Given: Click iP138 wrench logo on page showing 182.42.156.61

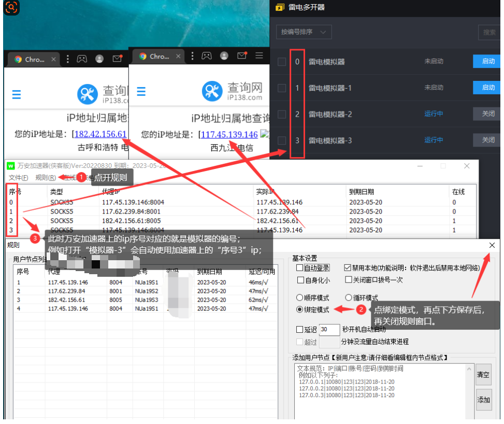Looking at the screenshot, I should (88, 94).
